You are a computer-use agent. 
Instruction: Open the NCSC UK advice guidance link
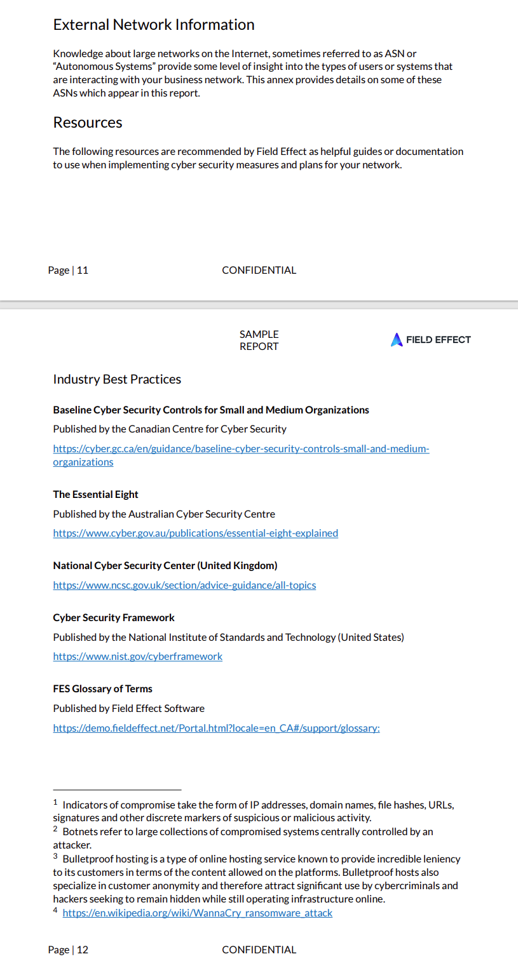tap(184, 585)
